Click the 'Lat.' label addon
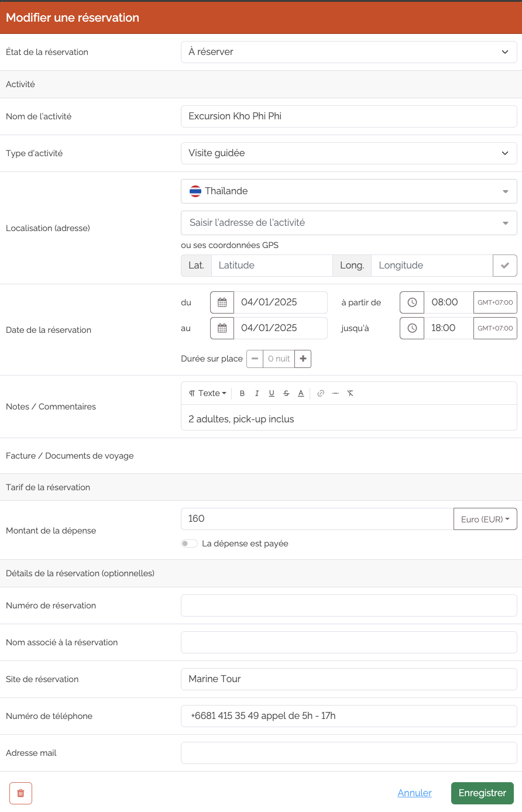The width and height of the screenshot is (522, 812). pyautogui.click(x=196, y=266)
